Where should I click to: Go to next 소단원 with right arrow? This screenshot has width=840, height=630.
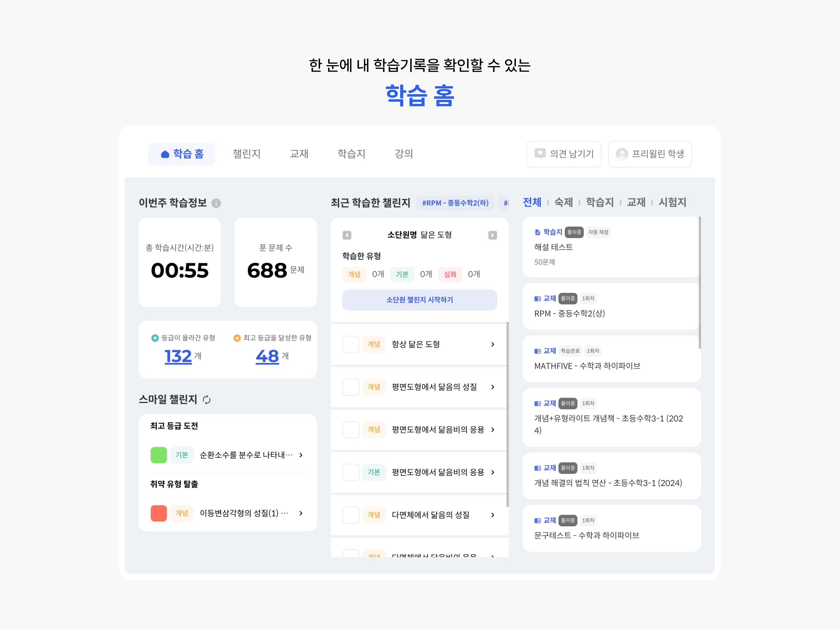tap(493, 235)
